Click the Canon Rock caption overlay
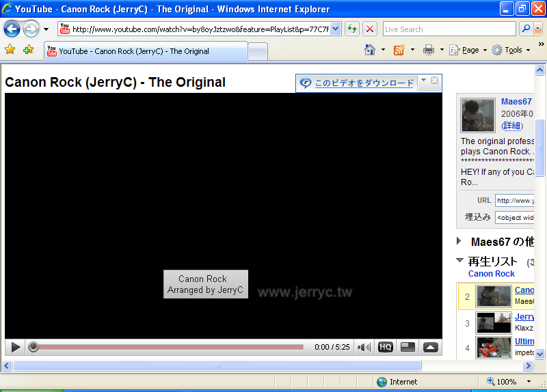 [x=206, y=284]
